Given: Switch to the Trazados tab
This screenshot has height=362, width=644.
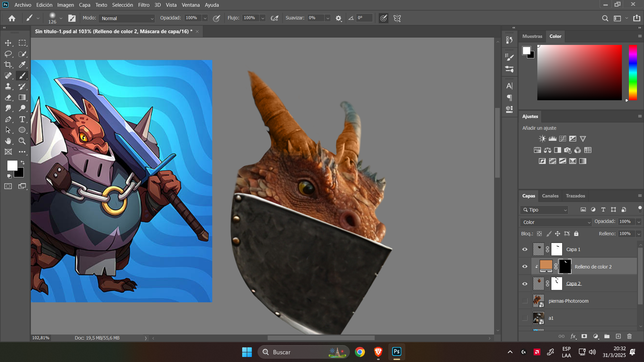Looking at the screenshot, I should click(575, 196).
